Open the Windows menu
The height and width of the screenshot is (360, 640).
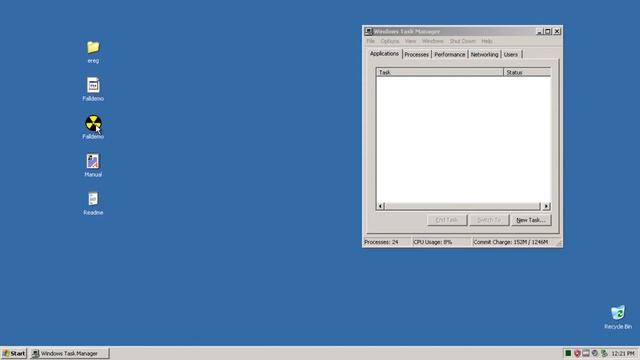pos(433,41)
